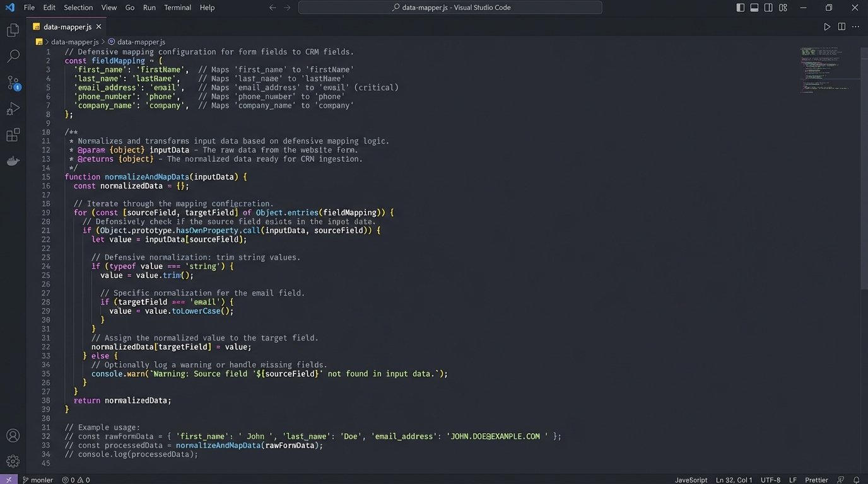Click the Accounts icon in activity bar
This screenshot has height=484, width=868.
[x=13, y=435]
